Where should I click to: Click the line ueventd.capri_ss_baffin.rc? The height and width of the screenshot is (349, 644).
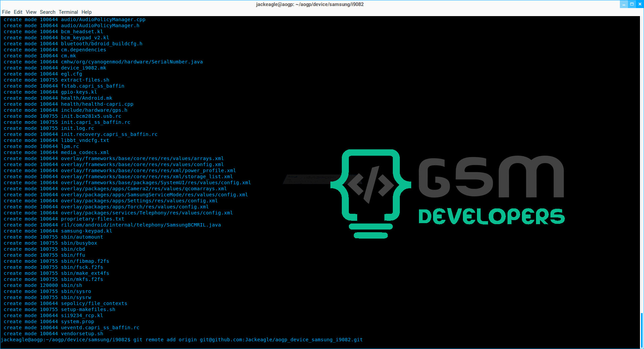click(x=71, y=328)
